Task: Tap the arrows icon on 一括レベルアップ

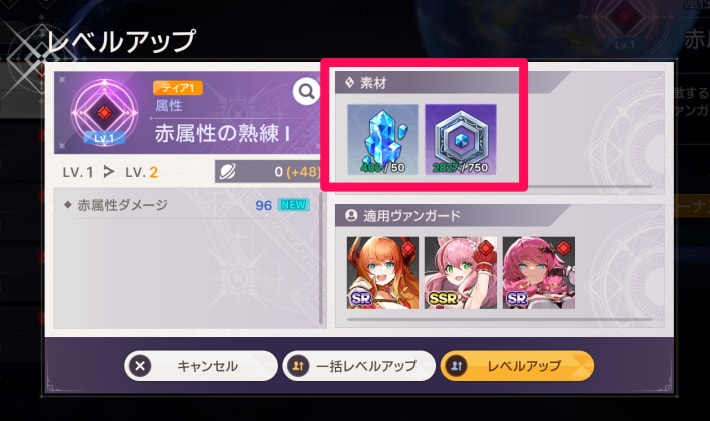Action: pyautogui.click(x=298, y=366)
